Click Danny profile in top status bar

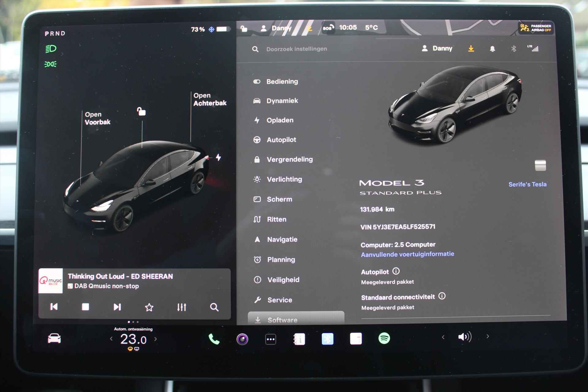tap(276, 28)
